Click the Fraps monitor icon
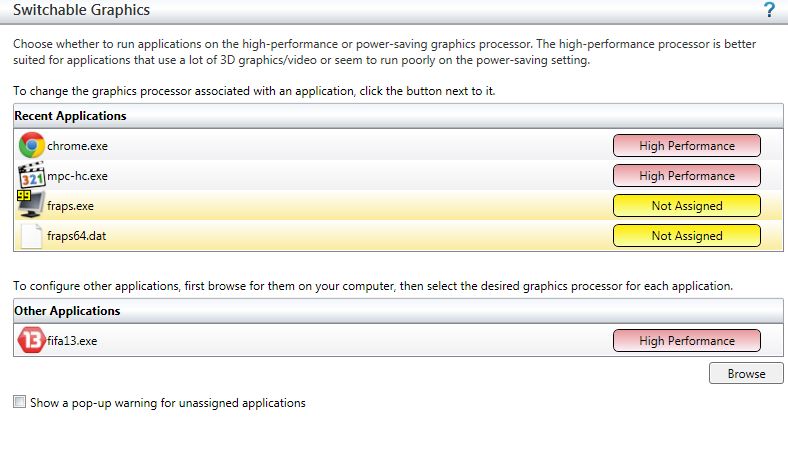 31,205
